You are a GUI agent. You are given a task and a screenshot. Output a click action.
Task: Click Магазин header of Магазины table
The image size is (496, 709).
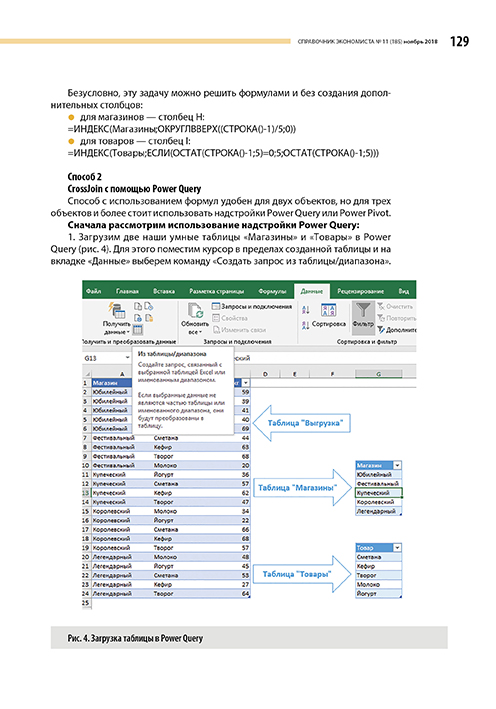374,465
